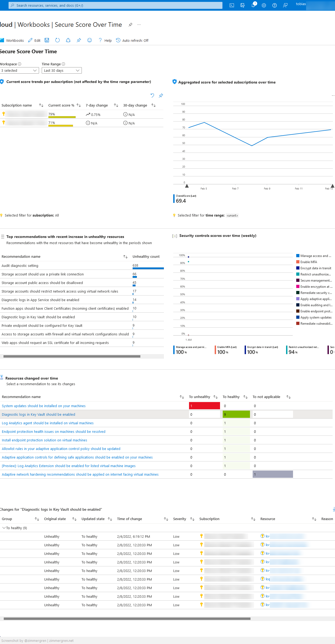Open the Workspace dropdown
Viewport: 335px width, 644px height.
[19, 70]
